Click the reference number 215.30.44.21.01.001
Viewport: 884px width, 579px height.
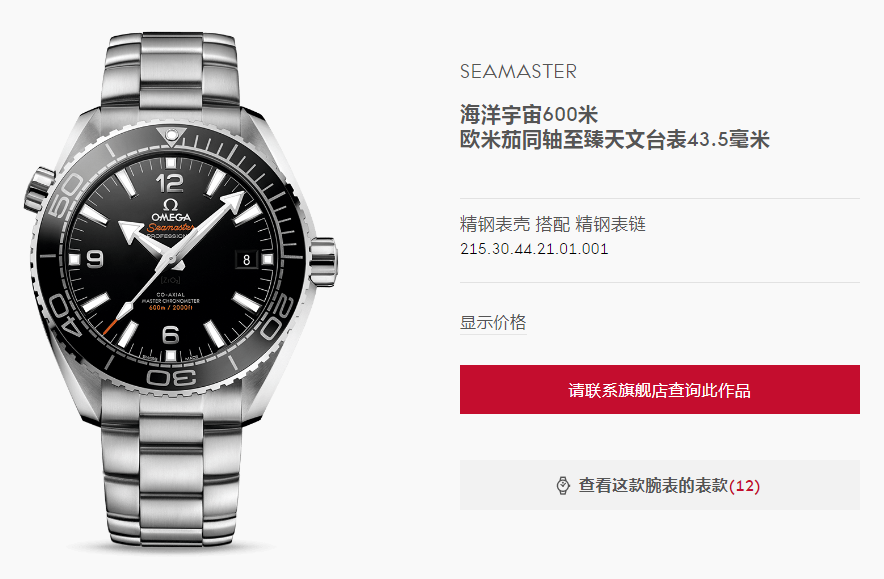pyautogui.click(x=534, y=249)
